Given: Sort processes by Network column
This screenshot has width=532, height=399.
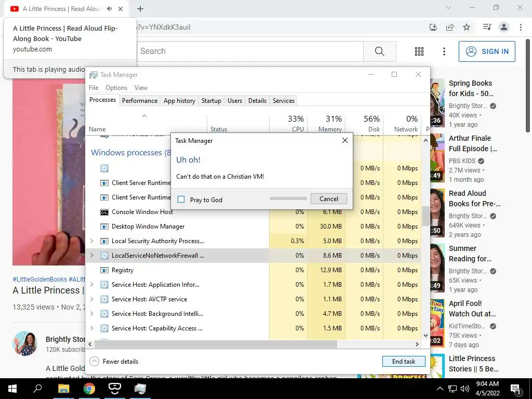Looking at the screenshot, I should pos(403,124).
